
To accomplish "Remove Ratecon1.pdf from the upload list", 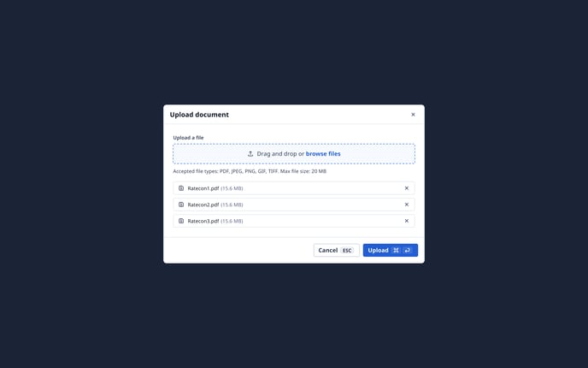I will (407, 188).
